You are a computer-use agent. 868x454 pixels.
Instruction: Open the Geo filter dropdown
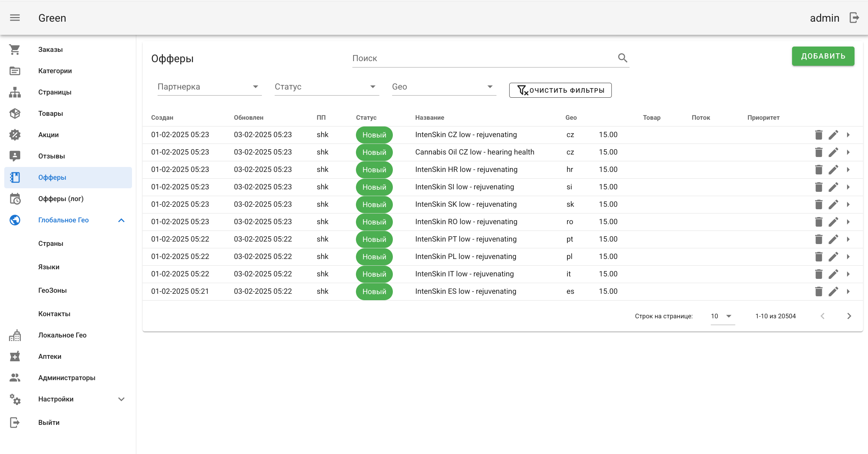tap(444, 87)
